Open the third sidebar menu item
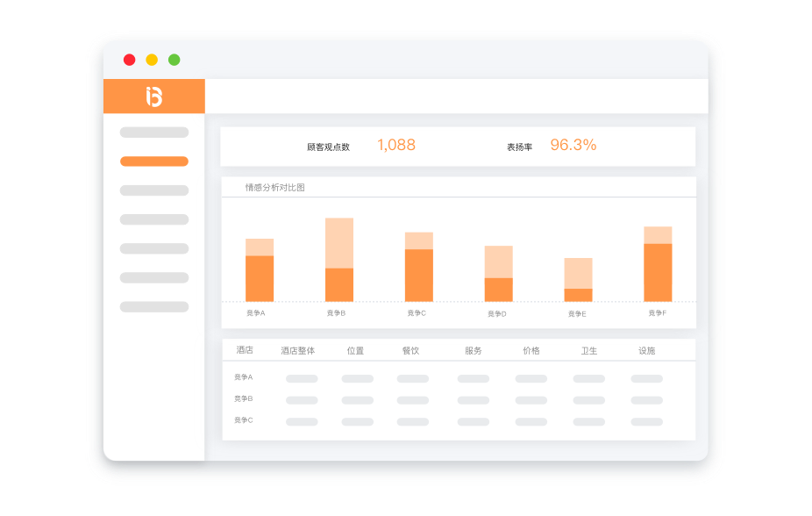812x516 pixels. point(154,190)
